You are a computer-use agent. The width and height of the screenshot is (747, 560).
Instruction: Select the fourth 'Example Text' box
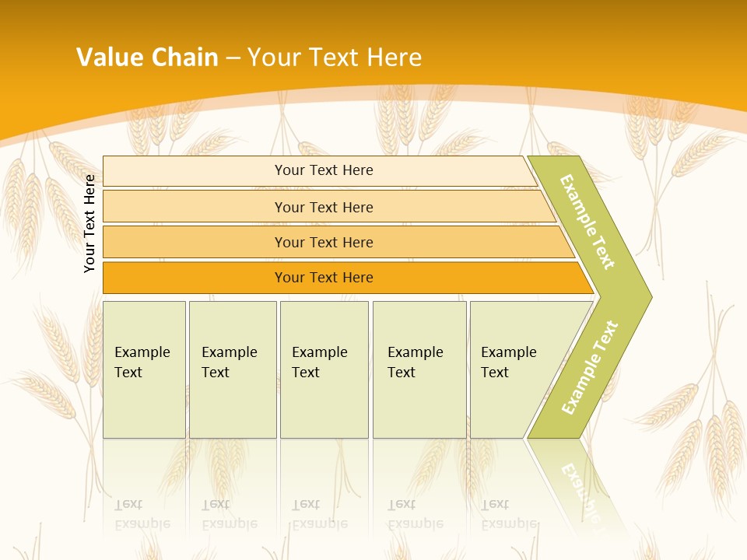coord(419,369)
